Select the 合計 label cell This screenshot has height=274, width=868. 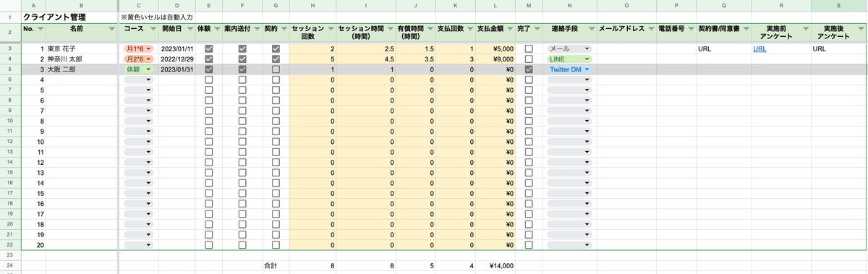276,266
